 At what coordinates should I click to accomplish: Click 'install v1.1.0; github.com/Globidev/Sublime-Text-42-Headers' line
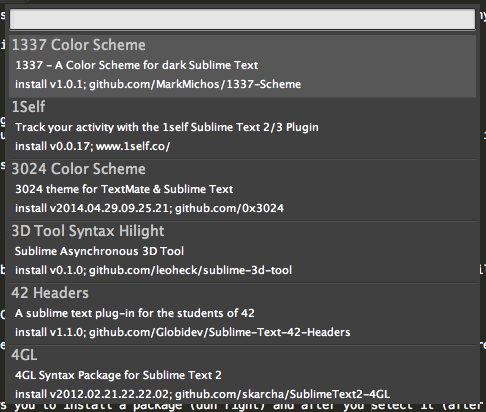coord(183,332)
